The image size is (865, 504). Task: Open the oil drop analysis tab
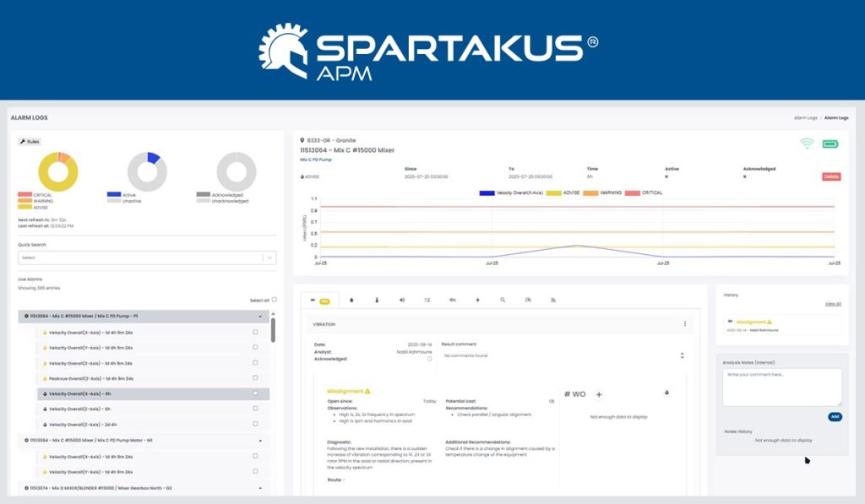click(x=351, y=301)
